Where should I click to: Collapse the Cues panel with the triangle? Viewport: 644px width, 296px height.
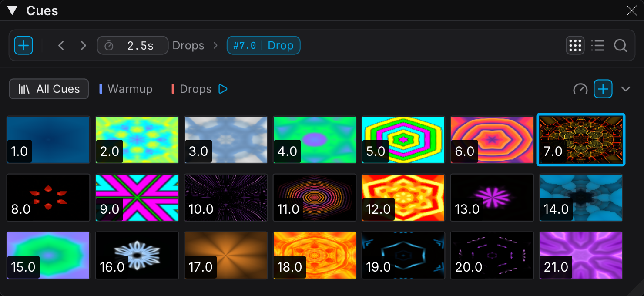click(12, 10)
